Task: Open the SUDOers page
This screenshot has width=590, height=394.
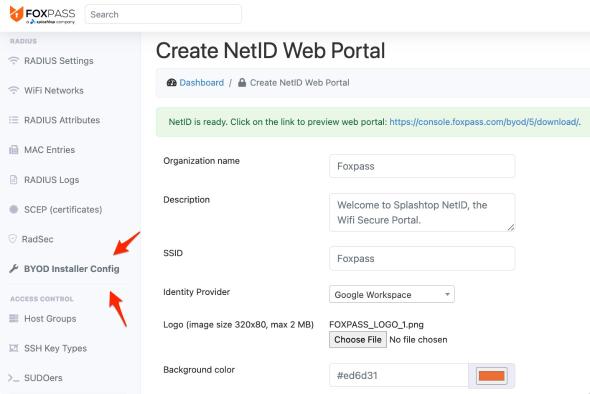Action: pos(43,378)
